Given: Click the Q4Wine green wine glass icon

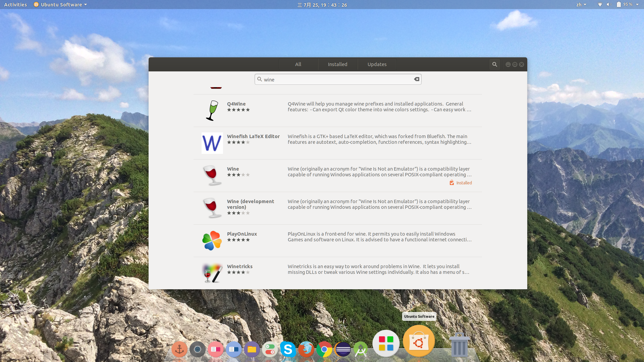Looking at the screenshot, I should coord(212,110).
